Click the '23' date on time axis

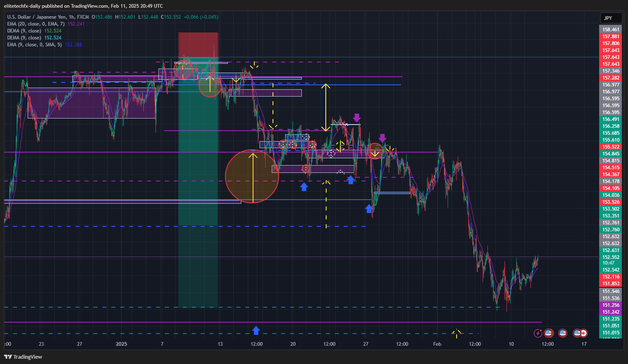pos(41,344)
